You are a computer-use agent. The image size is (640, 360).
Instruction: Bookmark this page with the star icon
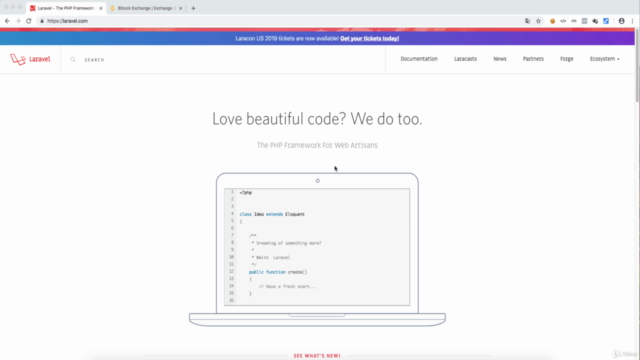tap(538, 21)
